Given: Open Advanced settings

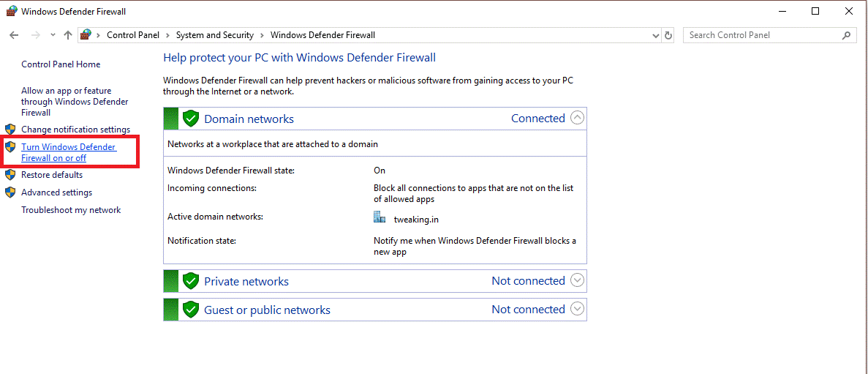Looking at the screenshot, I should (56, 192).
